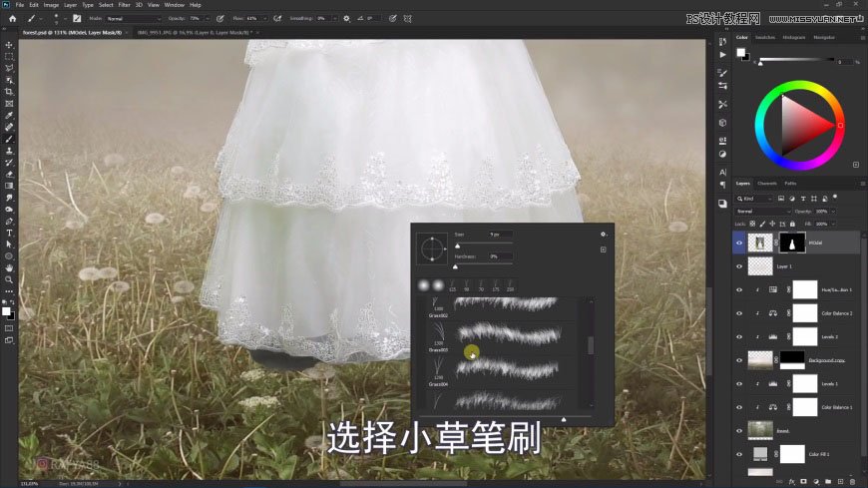Toggle visibility of Color Balance 2 layer
This screenshot has height=488, width=868.
(739, 313)
